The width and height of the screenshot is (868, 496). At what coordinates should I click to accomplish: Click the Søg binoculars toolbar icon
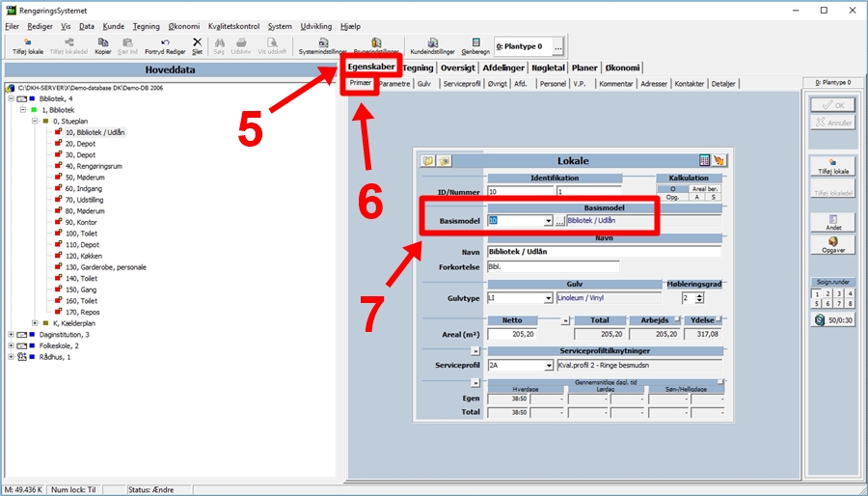pyautogui.click(x=219, y=46)
